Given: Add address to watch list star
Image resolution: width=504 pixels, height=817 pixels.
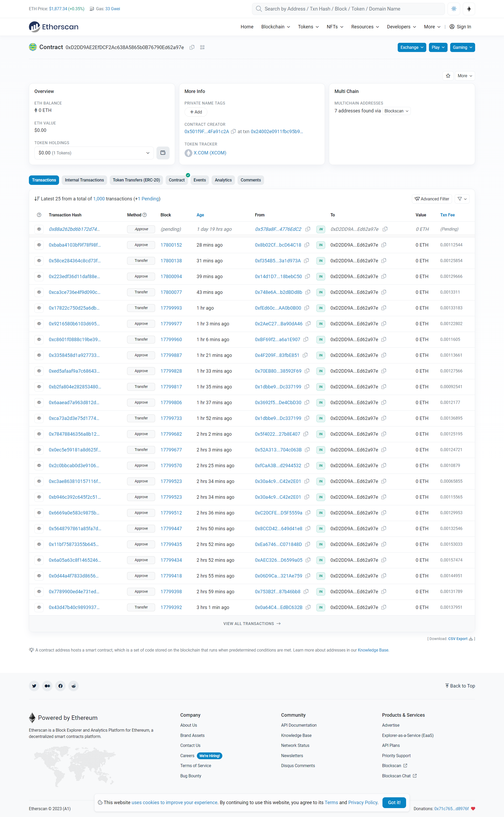Looking at the screenshot, I should click(x=448, y=76).
